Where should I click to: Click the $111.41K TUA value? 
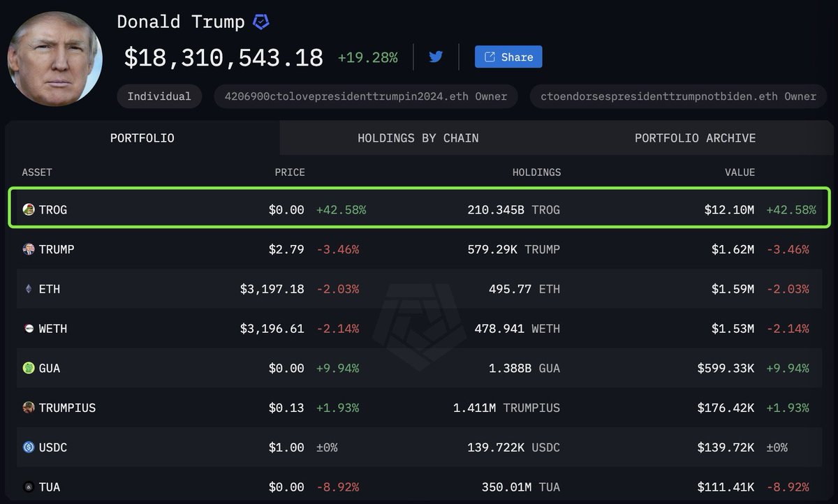[726, 487]
